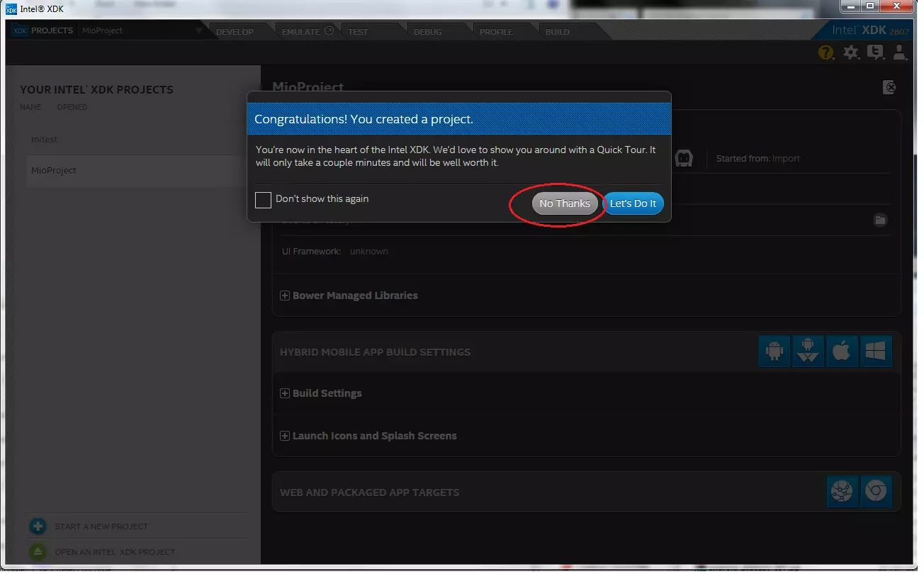The image size is (924, 574).
Task: Click the source directory folder icon
Action: 880,220
